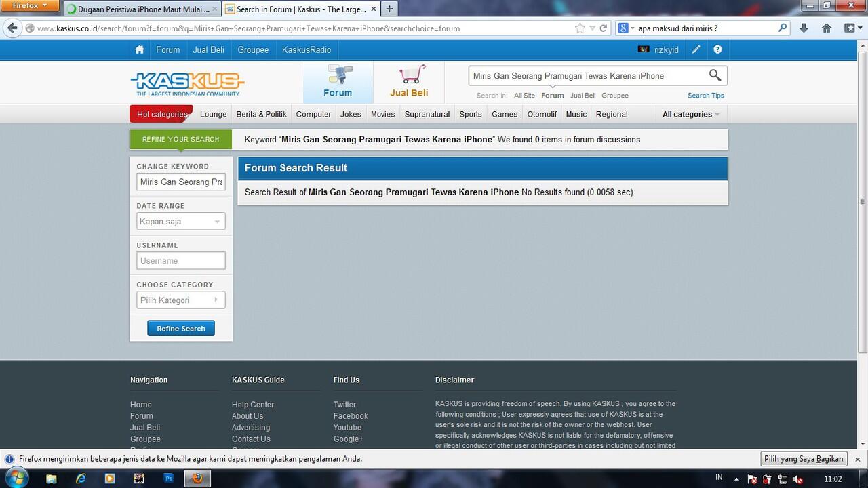868x488 pixels.
Task: Open the Lounge category
Action: click(x=213, y=114)
